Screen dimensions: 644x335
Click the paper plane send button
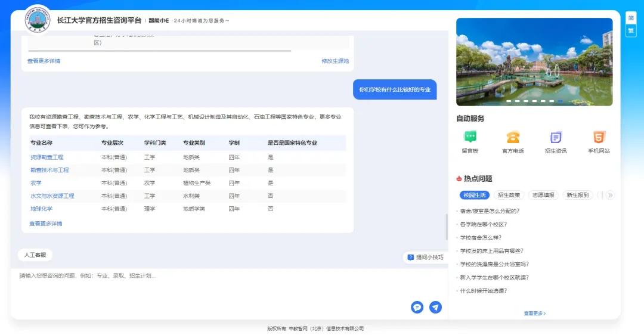click(435, 307)
